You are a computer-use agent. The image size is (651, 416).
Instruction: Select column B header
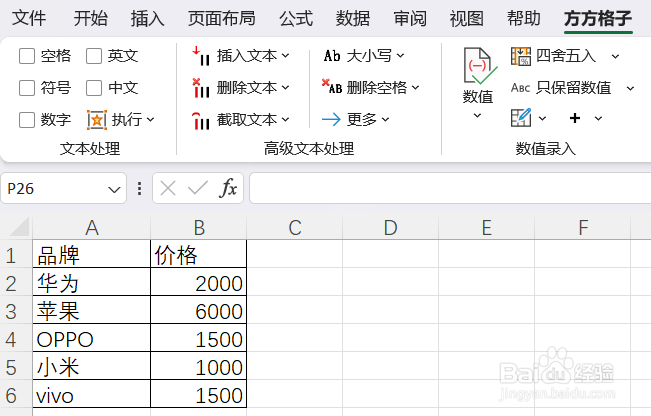199,228
